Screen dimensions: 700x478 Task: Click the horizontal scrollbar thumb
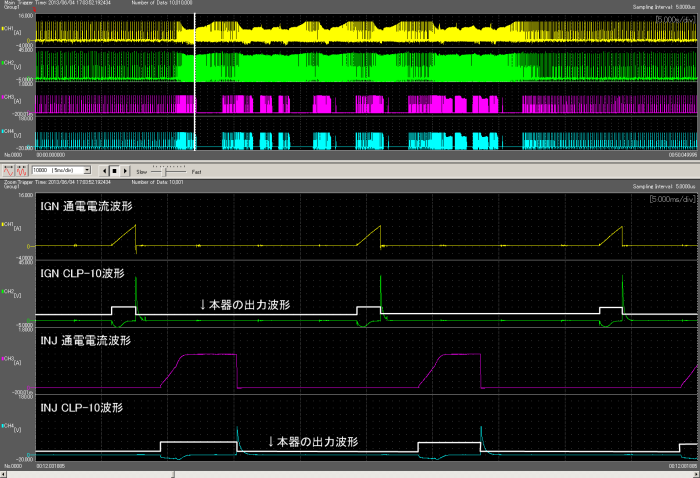tap(91, 474)
